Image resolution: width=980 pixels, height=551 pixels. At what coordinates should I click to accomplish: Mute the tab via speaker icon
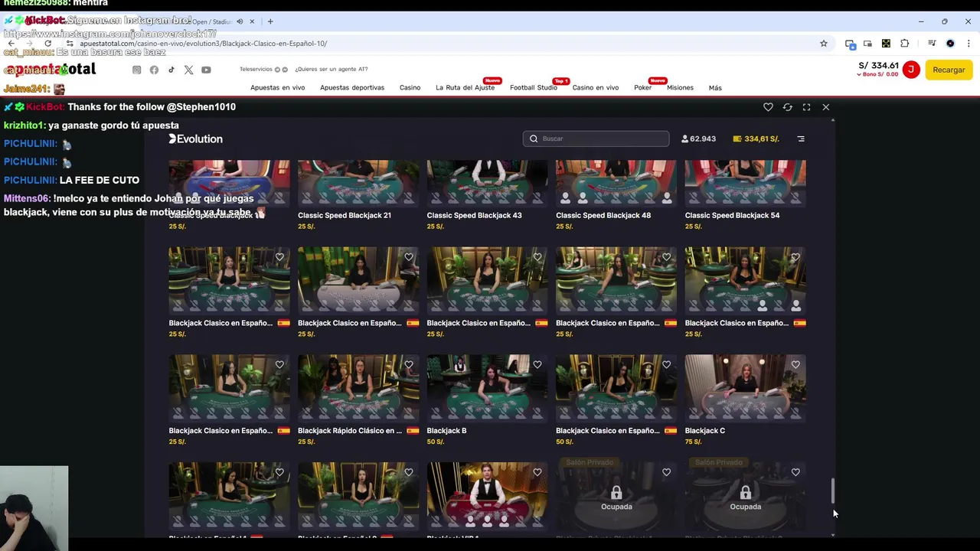[x=240, y=21]
